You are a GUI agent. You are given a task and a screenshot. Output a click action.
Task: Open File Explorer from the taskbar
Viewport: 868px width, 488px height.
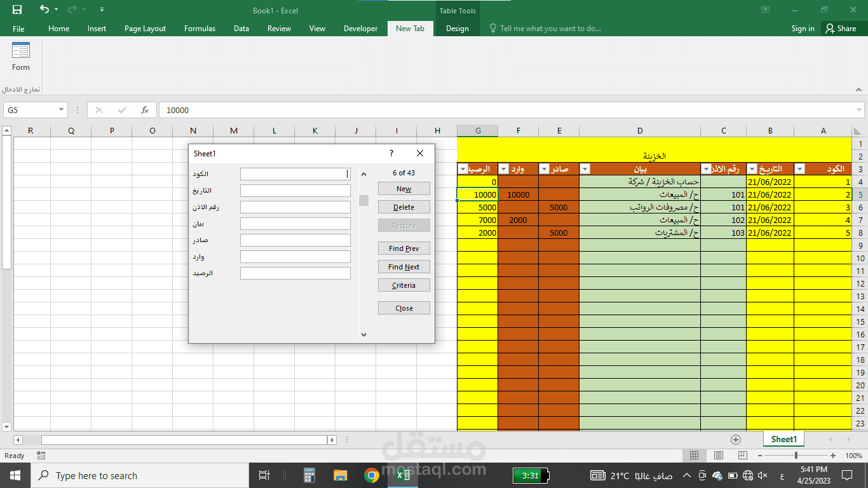point(341,475)
